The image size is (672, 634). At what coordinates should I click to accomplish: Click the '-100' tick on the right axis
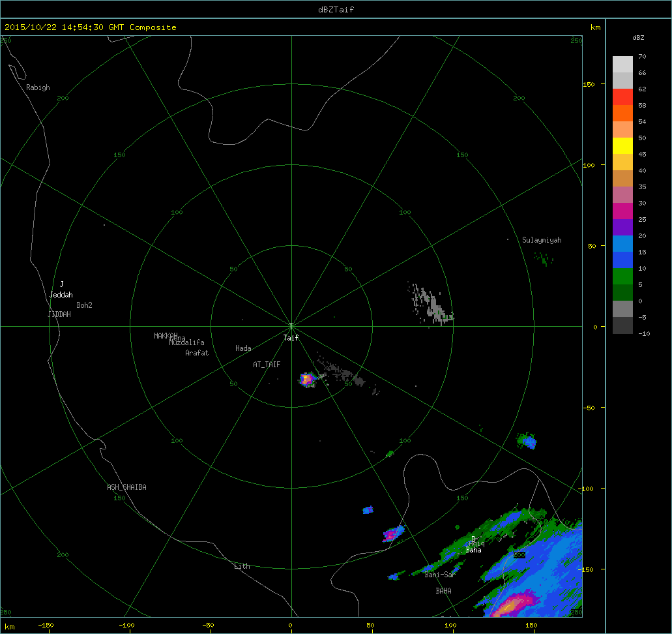[x=587, y=489]
